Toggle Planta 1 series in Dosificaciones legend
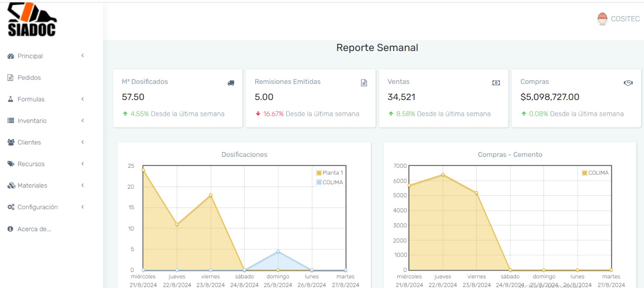644x288 pixels. (x=332, y=173)
